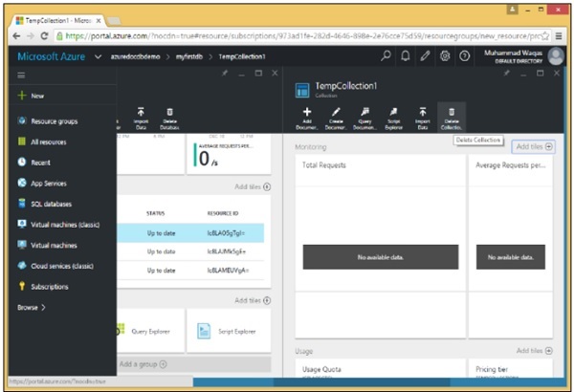Select the row with IcBLAJMk5gE=
Image resolution: width=574 pixels, height=392 pixels.
point(190,251)
